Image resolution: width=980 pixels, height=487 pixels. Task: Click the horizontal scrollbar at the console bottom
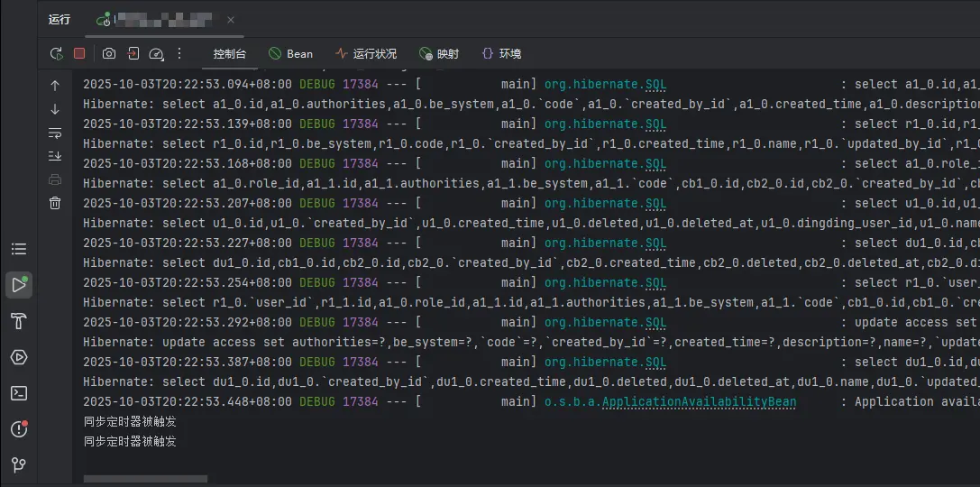pos(145,479)
